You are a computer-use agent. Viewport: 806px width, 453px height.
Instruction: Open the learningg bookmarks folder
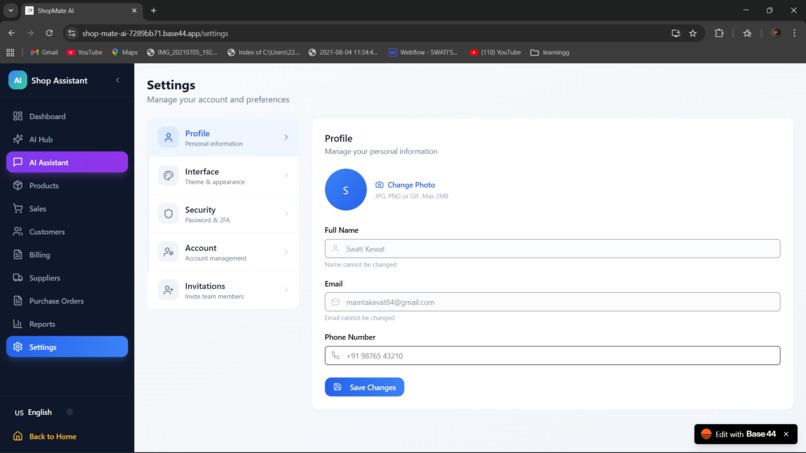pos(549,52)
